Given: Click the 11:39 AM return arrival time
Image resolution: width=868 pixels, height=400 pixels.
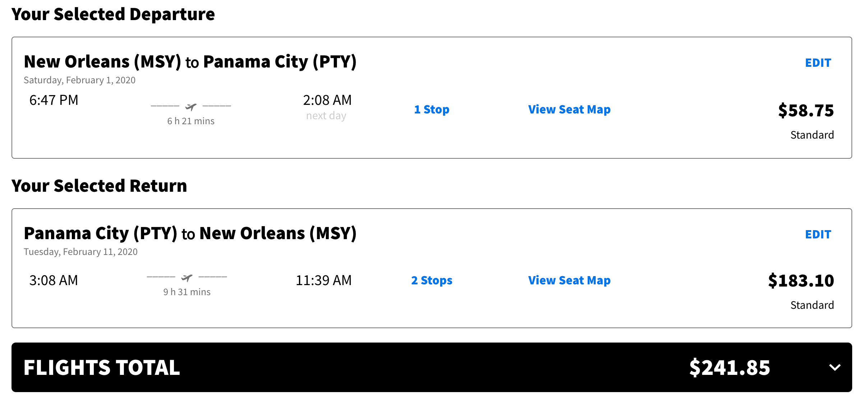Looking at the screenshot, I should pos(323,280).
